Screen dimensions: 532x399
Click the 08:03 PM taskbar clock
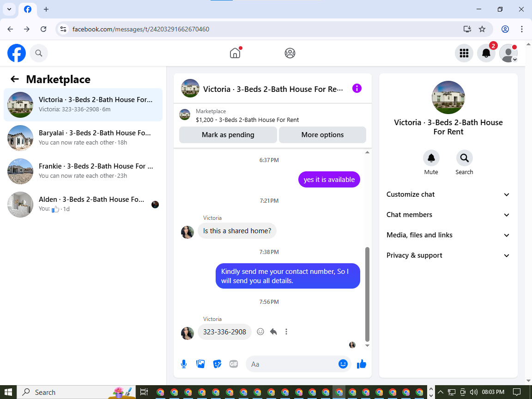493,392
